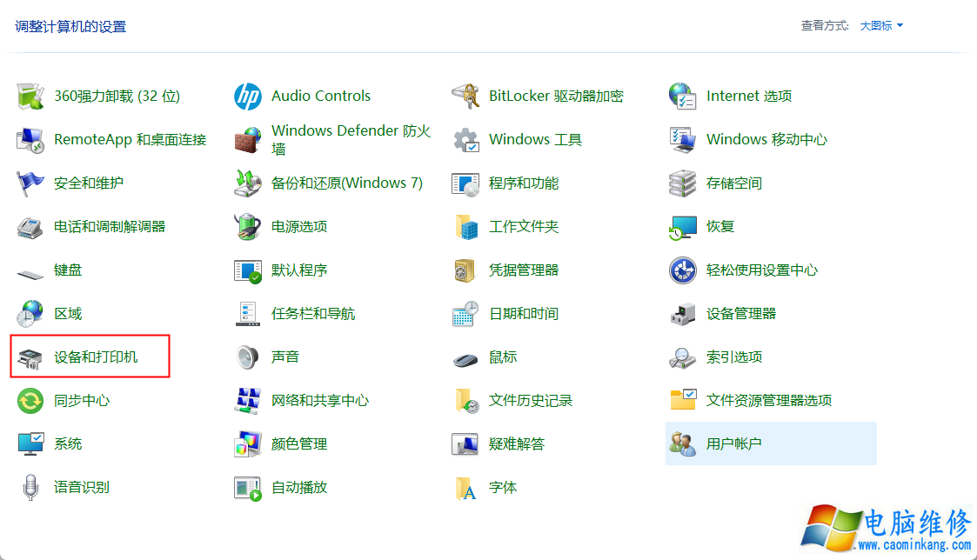This screenshot has width=977, height=560.
Task: Click the 字体 fonts folder icon
Action: pyautogui.click(x=465, y=488)
